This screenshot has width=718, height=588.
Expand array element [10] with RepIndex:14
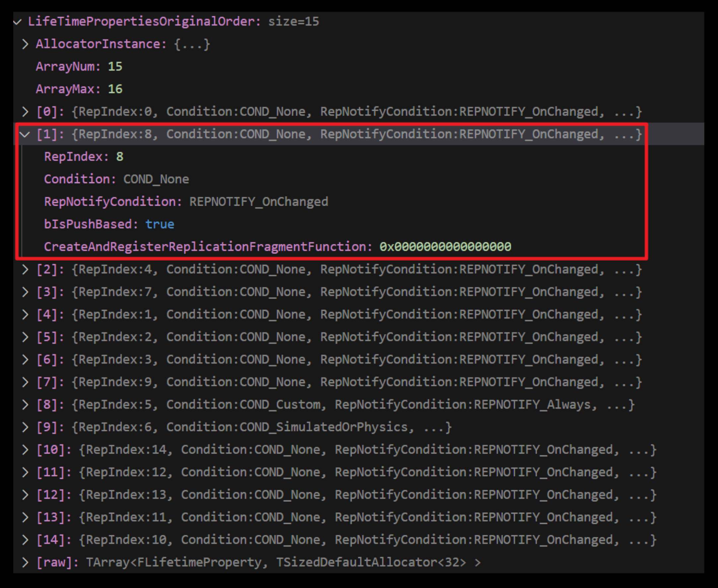[25, 450]
